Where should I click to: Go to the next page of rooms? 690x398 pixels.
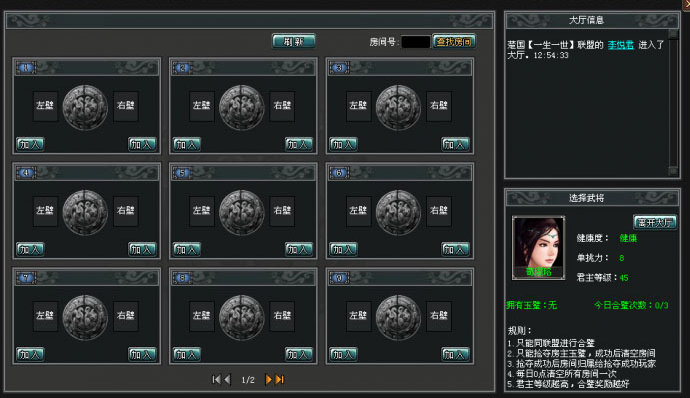[x=268, y=379]
